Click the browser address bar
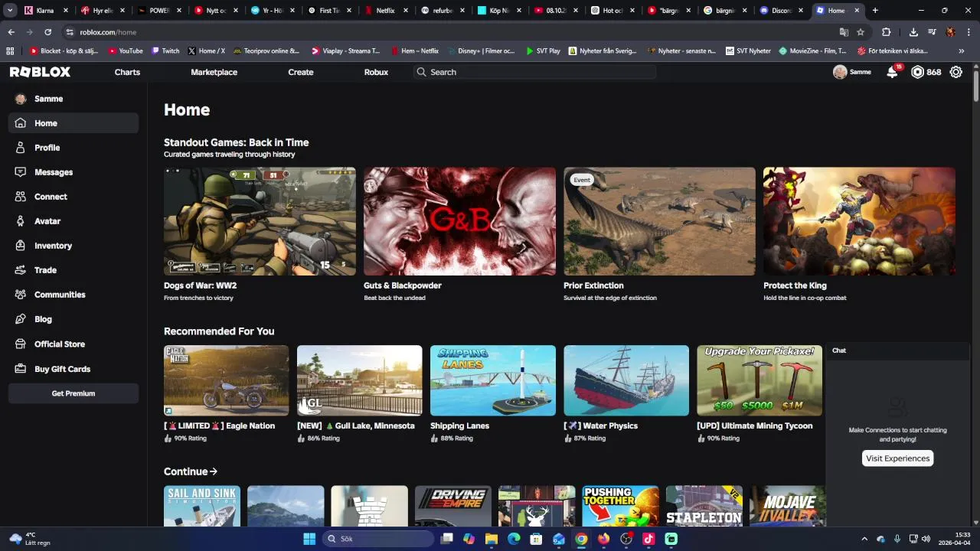Screen dimensions: 980x551 [x=452, y=32]
